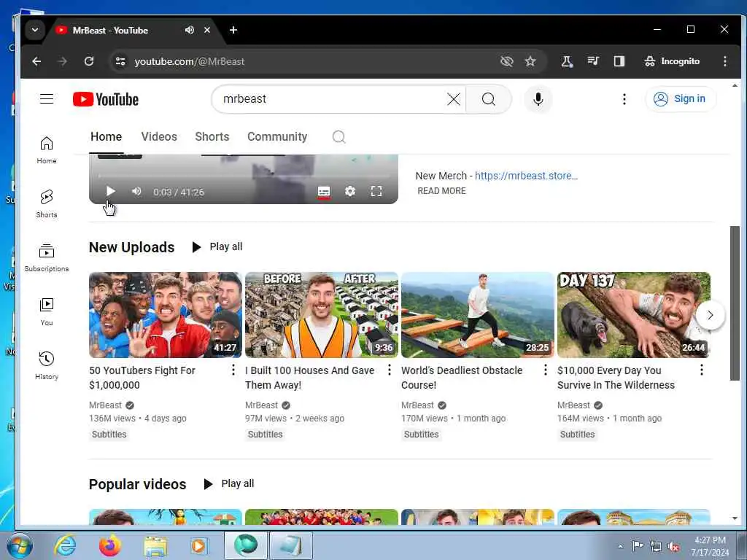The image size is (747, 560).
Task: Switch to channel Shorts tab
Action: 212,136
